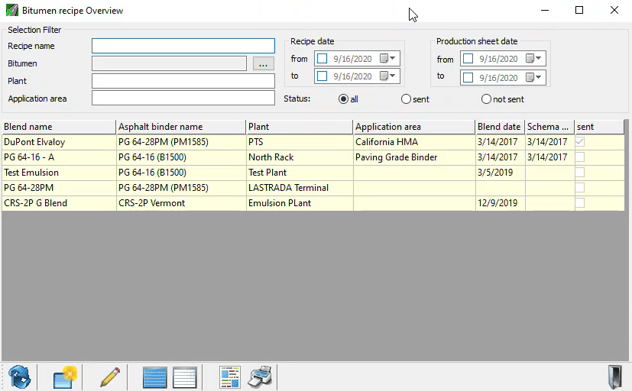The width and height of the screenshot is (632, 391).
Task: Open Production sheet date to calendar dropdown
Action: tap(534, 77)
